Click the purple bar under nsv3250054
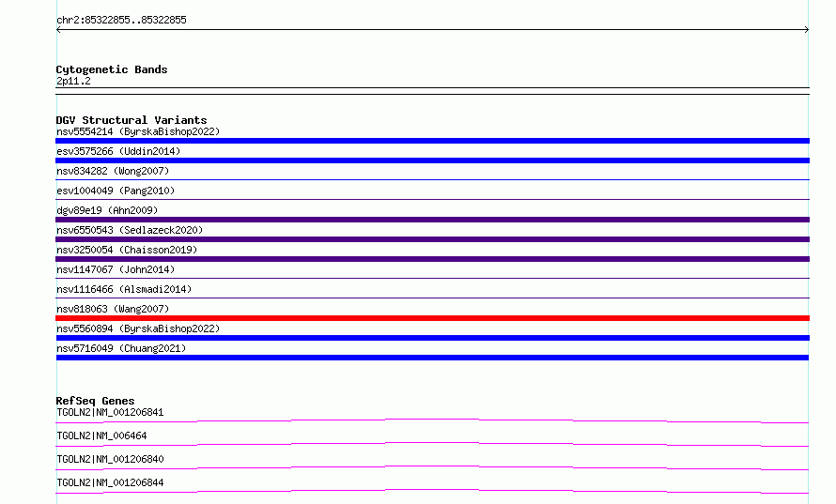This screenshot has height=504, width=836. (432, 259)
